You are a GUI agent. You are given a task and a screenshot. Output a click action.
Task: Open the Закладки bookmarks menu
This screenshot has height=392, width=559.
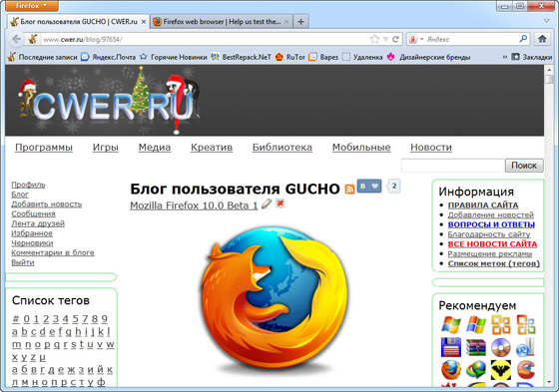click(x=531, y=57)
